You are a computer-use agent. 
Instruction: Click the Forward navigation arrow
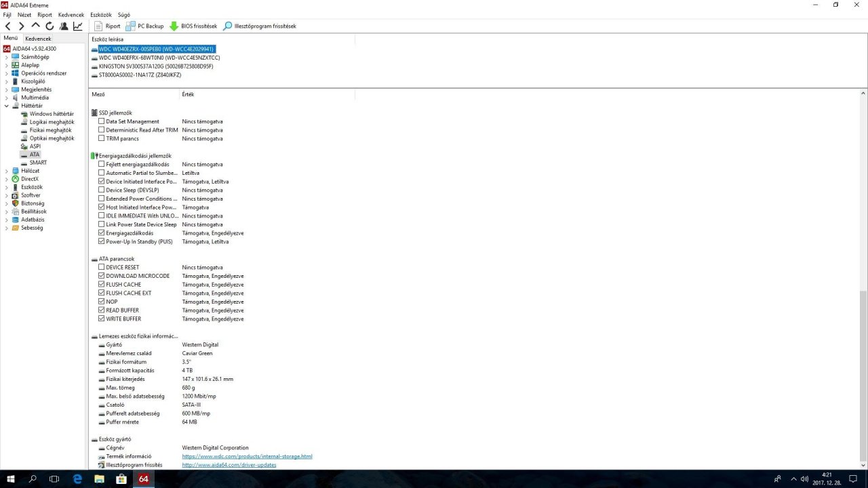pyautogui.click(x=22, y=26)
